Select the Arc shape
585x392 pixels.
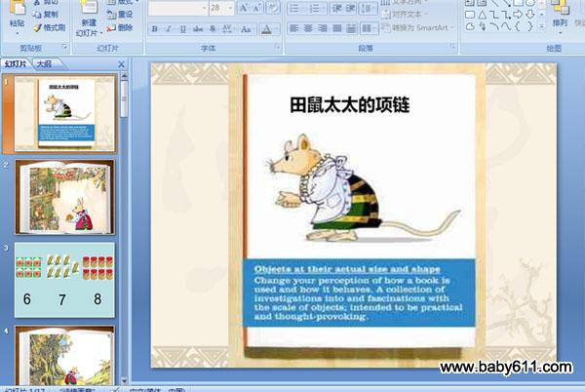point(494,27)
